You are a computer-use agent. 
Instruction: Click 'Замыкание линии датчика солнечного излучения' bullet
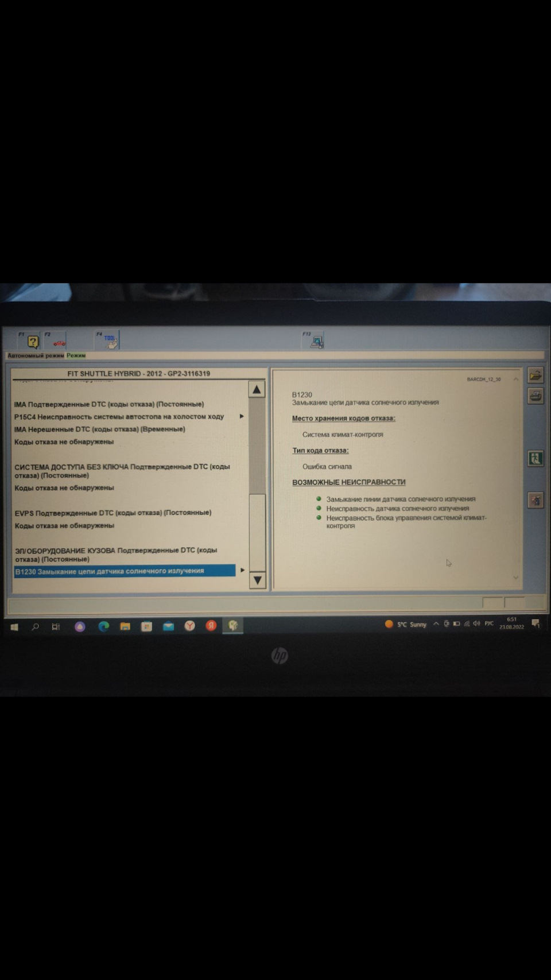point(401,499)
